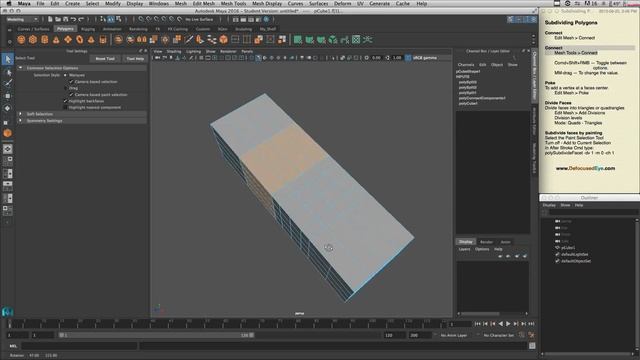The image size is (640, 360).
Task: Open the Mesh Display menu
Action: 267,3
